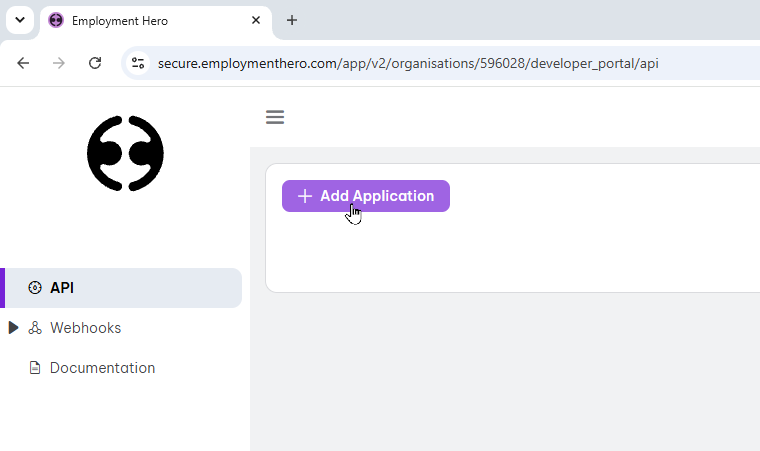Click the browser forward arrow
Image resolution: width=760 pixels, height=451 pixels.
[59, 63]
